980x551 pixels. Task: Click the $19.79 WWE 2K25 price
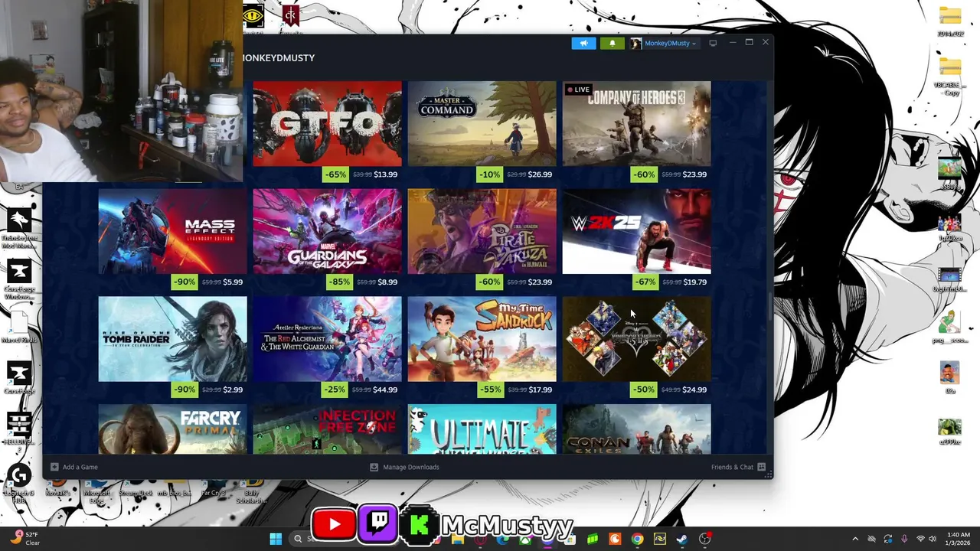[694, 282]
